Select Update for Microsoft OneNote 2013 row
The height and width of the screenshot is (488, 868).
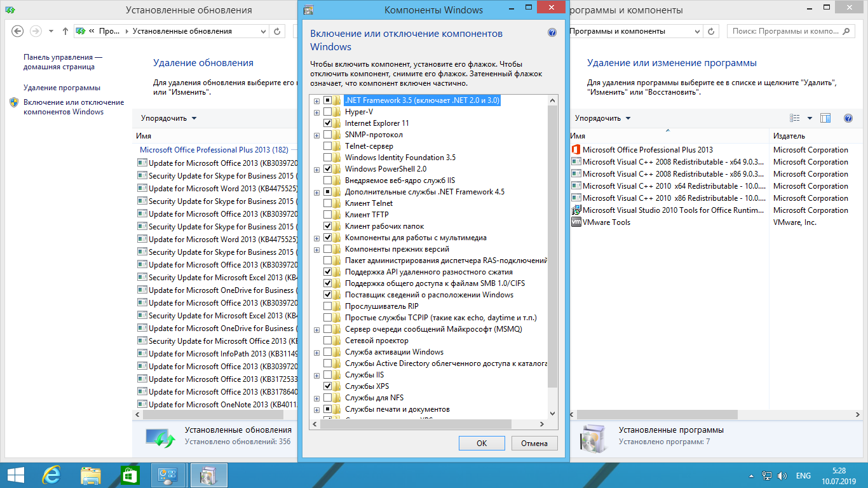[217, 404]
